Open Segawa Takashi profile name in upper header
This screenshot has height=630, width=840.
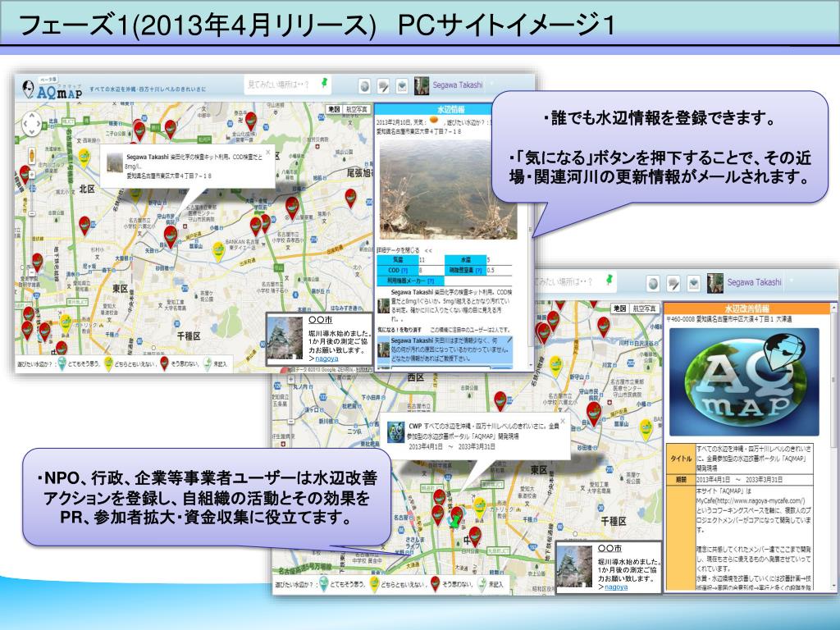click(x=458, y=84)
